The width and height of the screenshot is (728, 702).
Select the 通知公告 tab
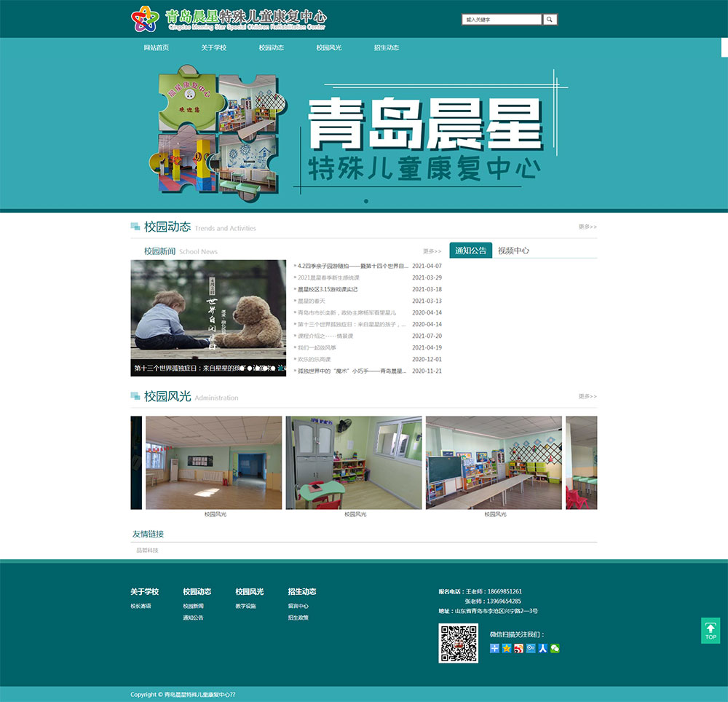click(x=471, y=251)
